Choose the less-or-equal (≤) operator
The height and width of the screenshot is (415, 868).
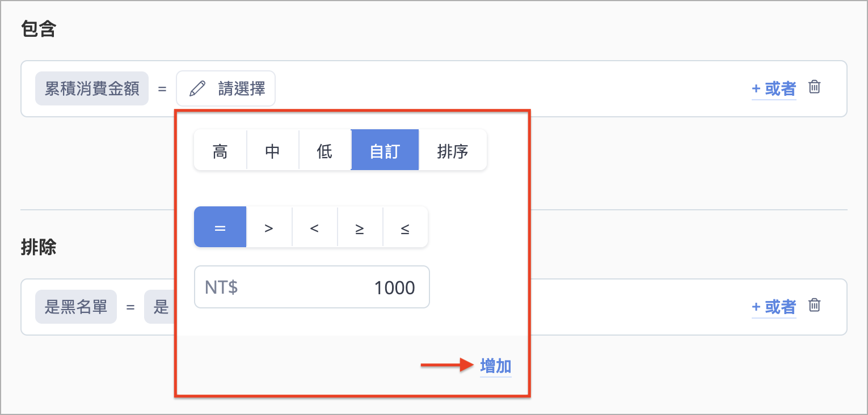click(406, 227)
